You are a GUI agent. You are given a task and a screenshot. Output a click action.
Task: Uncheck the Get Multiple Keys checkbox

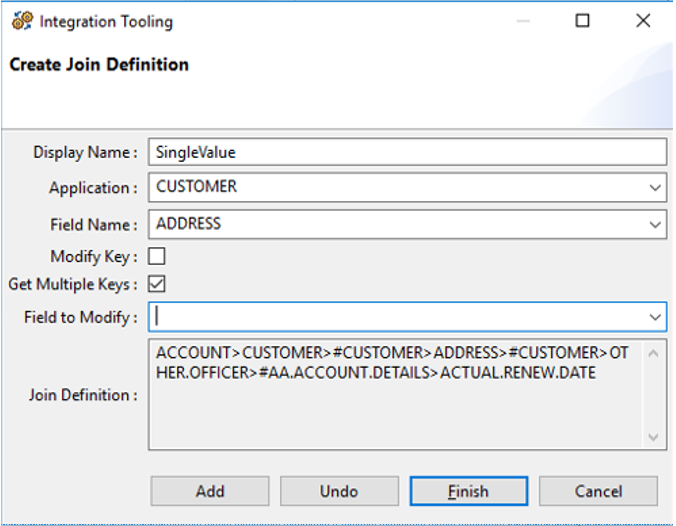click(x=157, y=285)
